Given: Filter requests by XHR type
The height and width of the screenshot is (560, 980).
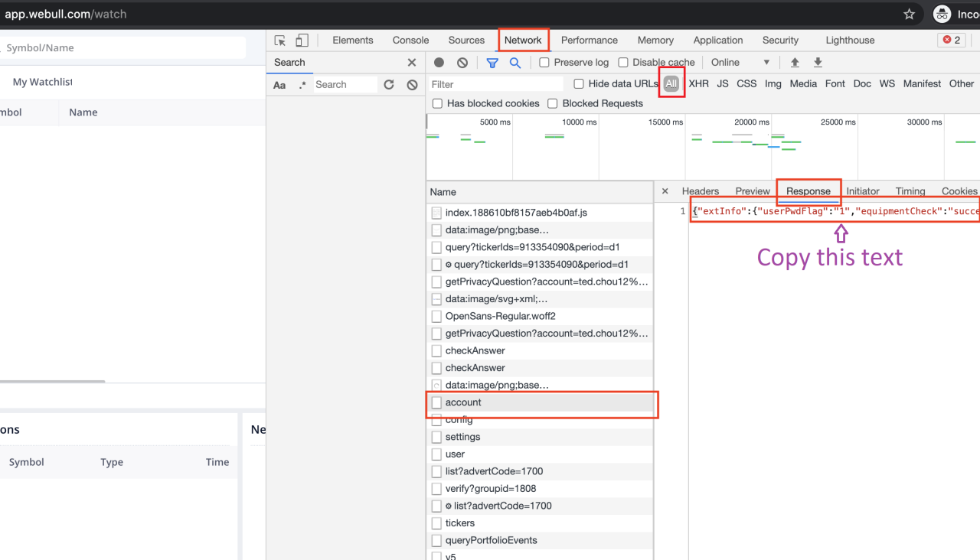Looking at the screenshot, I should 698,84.
